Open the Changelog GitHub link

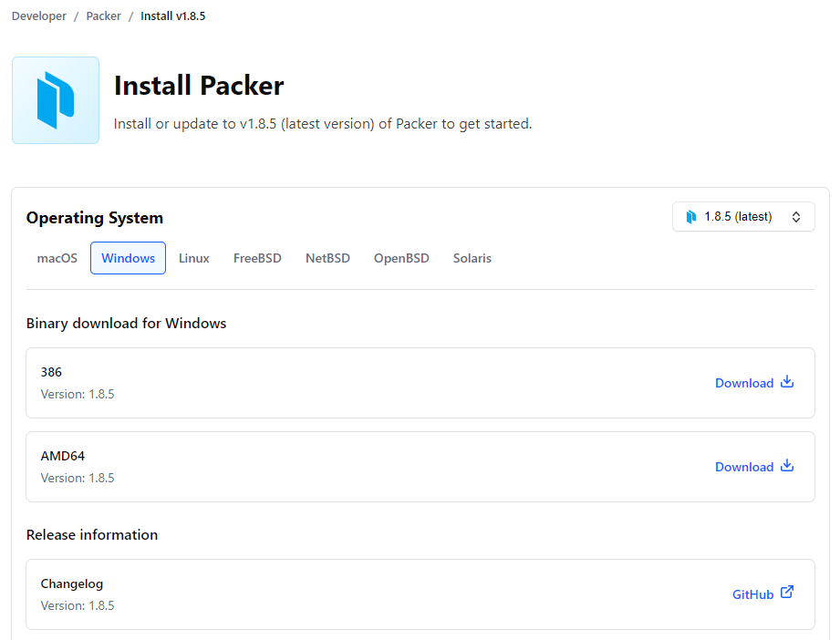762,594
